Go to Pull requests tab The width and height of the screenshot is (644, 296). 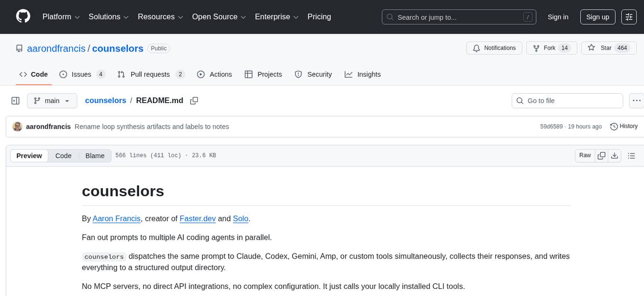(151, 74)
